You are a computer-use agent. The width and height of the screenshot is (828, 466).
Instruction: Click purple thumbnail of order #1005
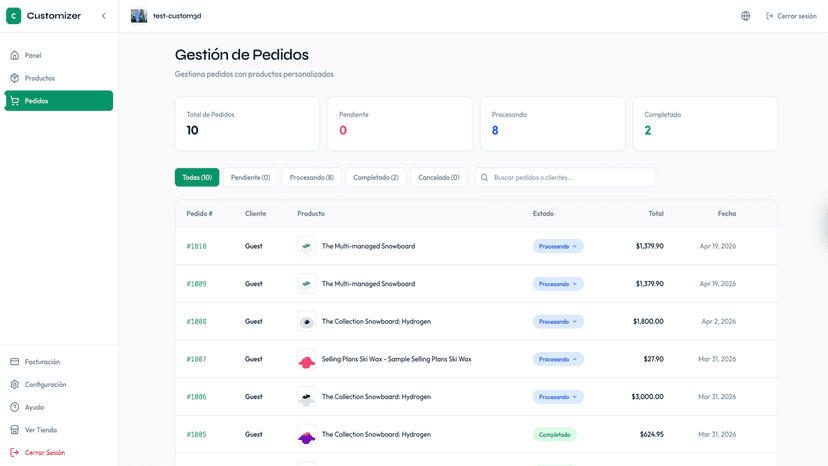(x=307, y=434)
